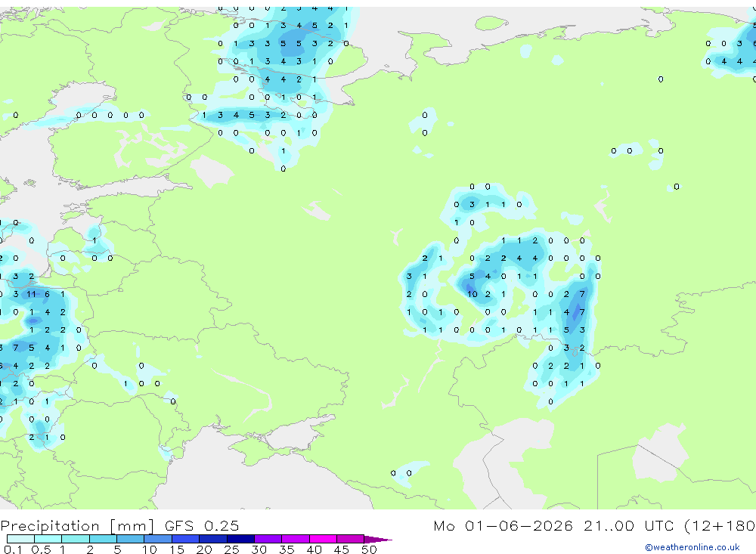Click the 'GFS 0.25' model label
This screenshot has width=756, height=554.
202,525
